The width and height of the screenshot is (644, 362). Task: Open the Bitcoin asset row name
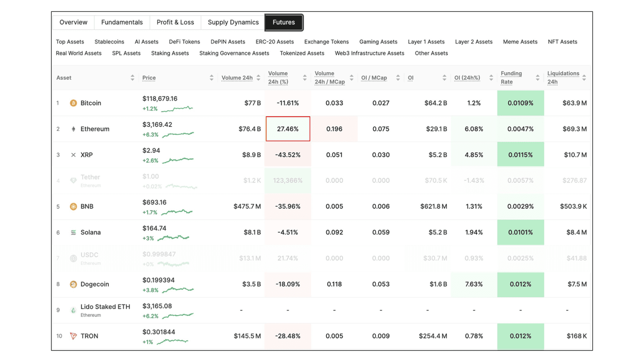click(x=91, y=103)
